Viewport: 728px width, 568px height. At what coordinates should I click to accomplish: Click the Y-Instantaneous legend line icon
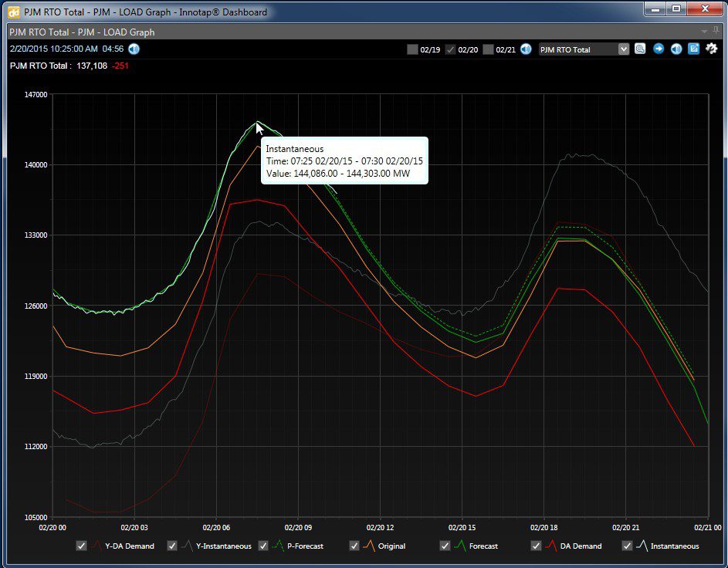pyautogui.click(x=187, y=546)
